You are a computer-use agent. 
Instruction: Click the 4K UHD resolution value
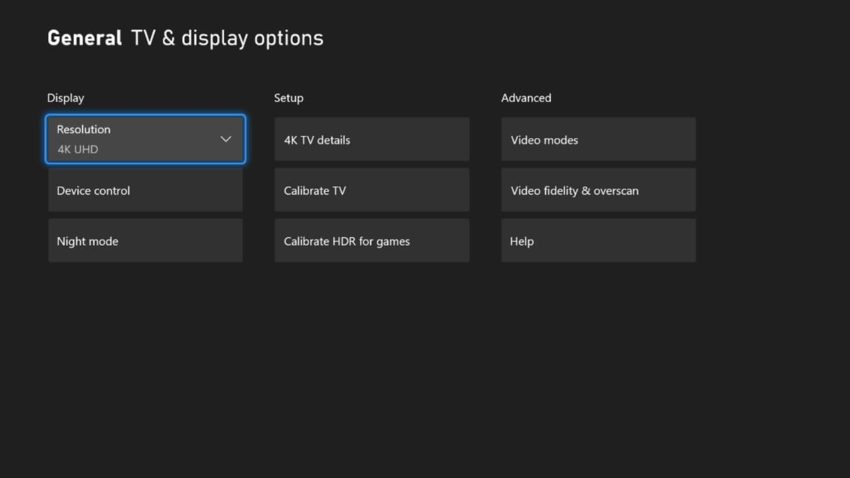[78, 150]
